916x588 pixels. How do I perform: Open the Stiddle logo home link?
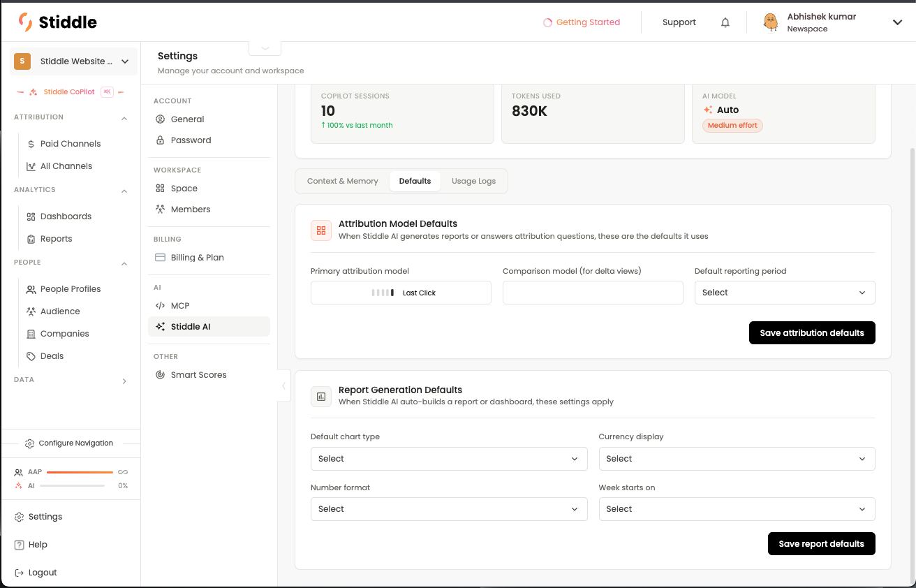tap(57, 22)
